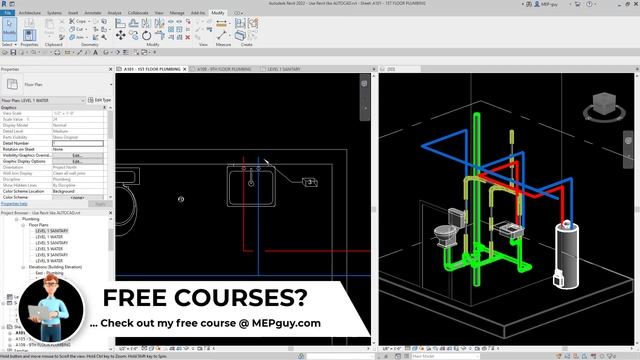Click the Cope tool in Geometry panel
This screenshot has height=360, width=640.
[78, 21]
